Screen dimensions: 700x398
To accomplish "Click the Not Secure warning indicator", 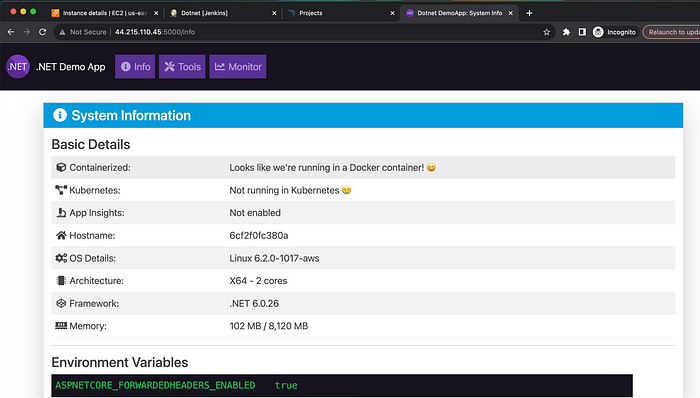I will click(x=83, y=32).
